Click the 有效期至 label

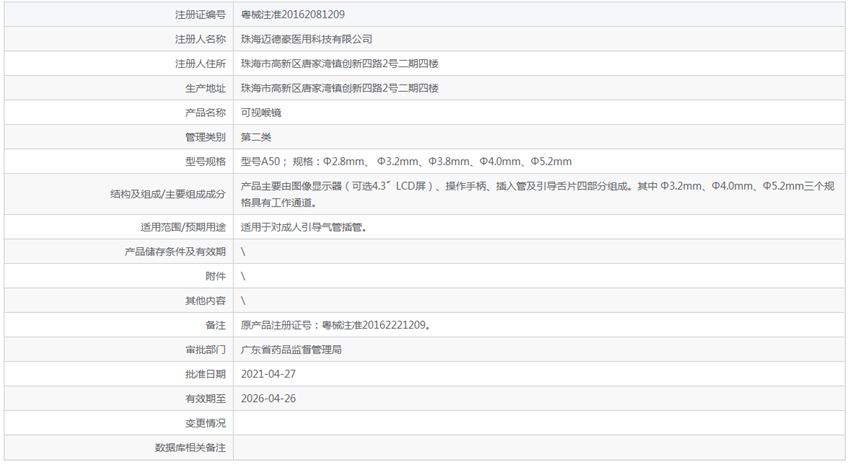205,398
